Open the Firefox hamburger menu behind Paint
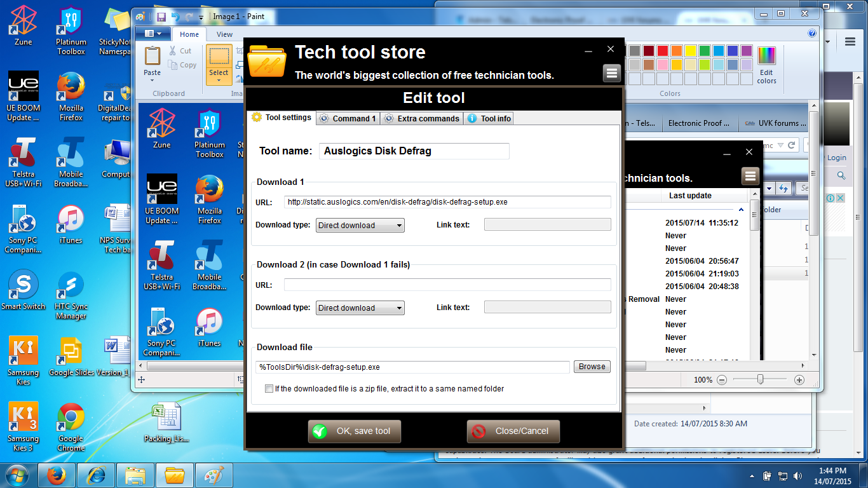 (850, 42)
